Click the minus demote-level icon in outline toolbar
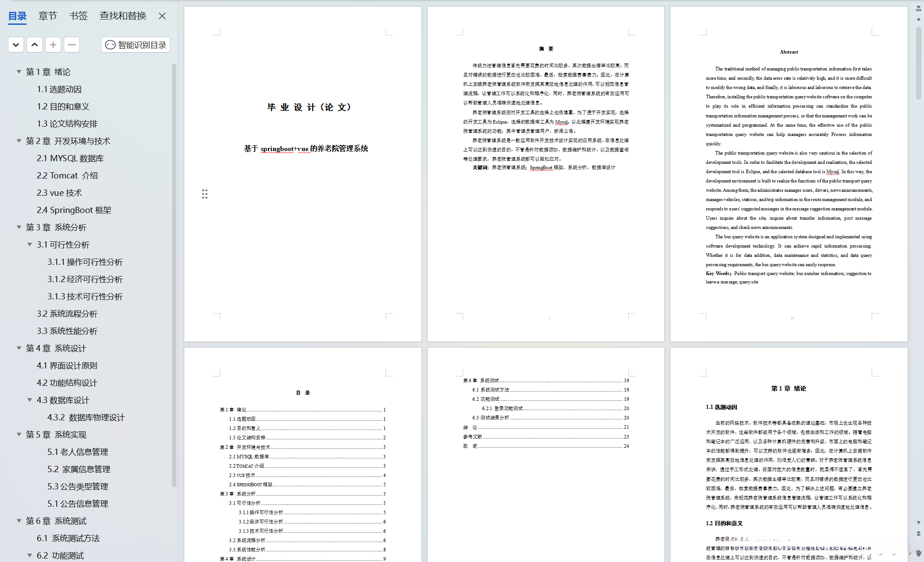Viewport: 924px width, 562px height. (72, 45)
